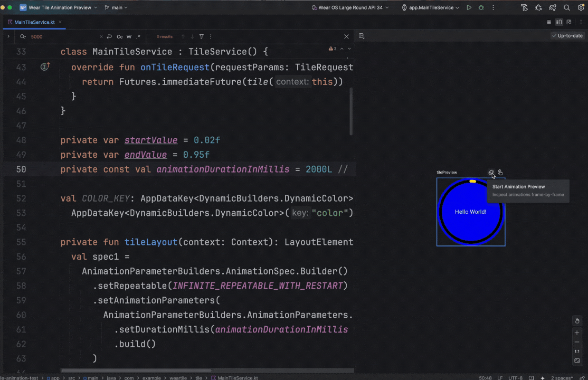The width and height of the screenshot is (588, 380).
Task: Switch editor to Design-only view
Action: [569, 22]
